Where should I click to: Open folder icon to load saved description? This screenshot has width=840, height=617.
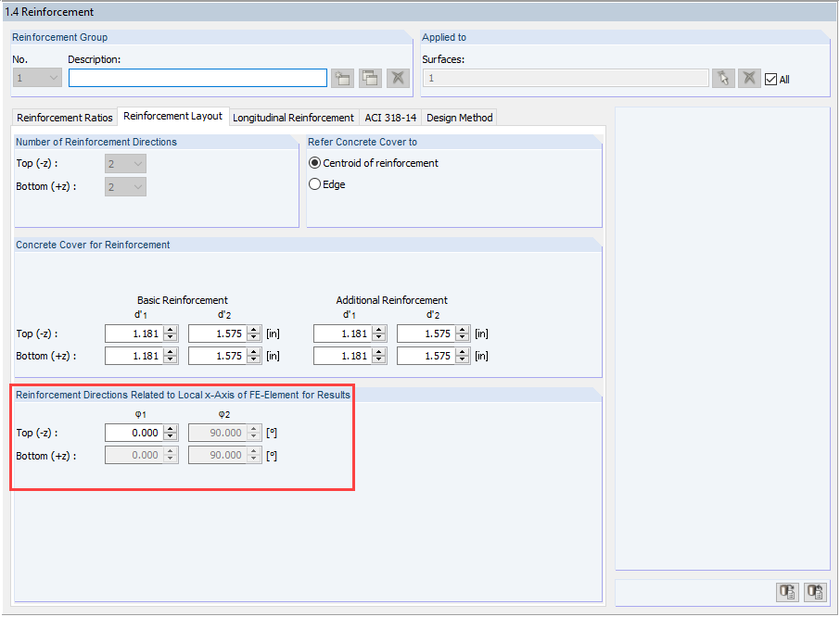click(342, 78)
